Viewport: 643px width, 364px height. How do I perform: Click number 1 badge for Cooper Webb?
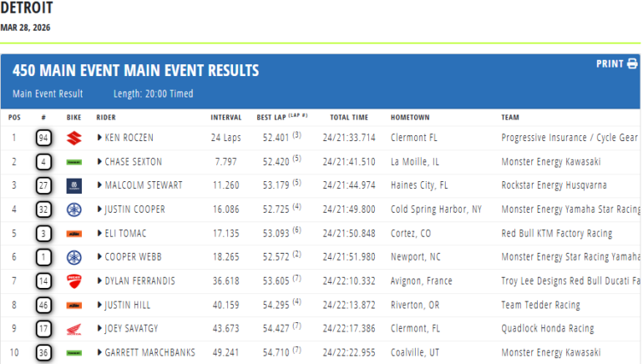tap(43, 257)
